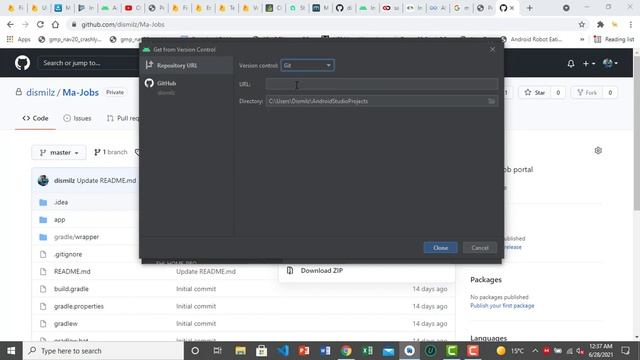This screenshot has width=640, height=360.
Task: Open the dismilz owner link
Action: pyautogui.click(x=40, y=93)
